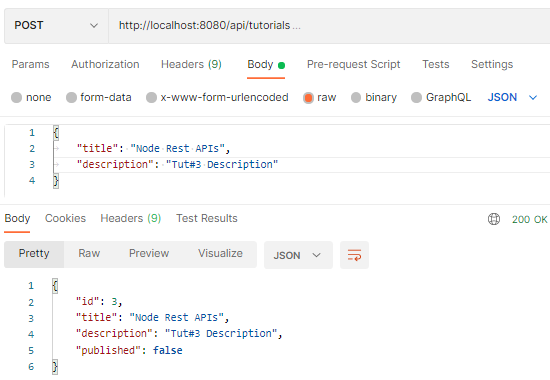The height and width of the screenshot is (380, 550).
Task: Switch to the Visualize view
Action: [220, 253]
